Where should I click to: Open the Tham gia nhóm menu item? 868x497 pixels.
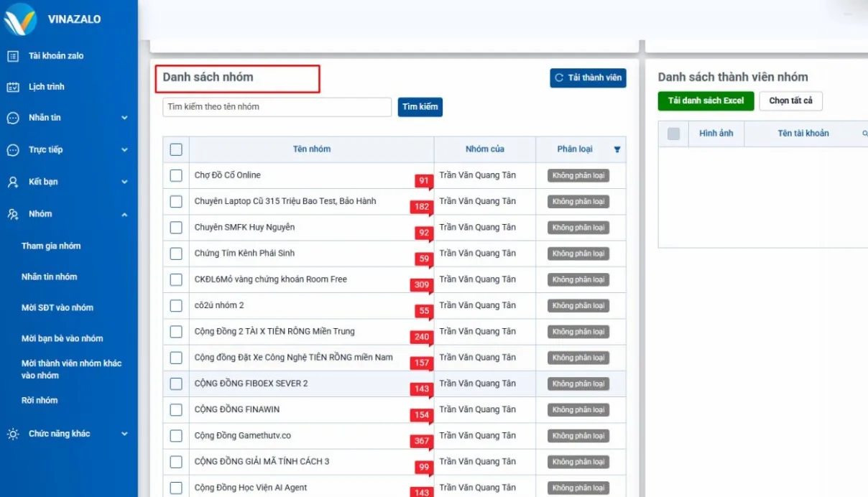click(51, 246)
